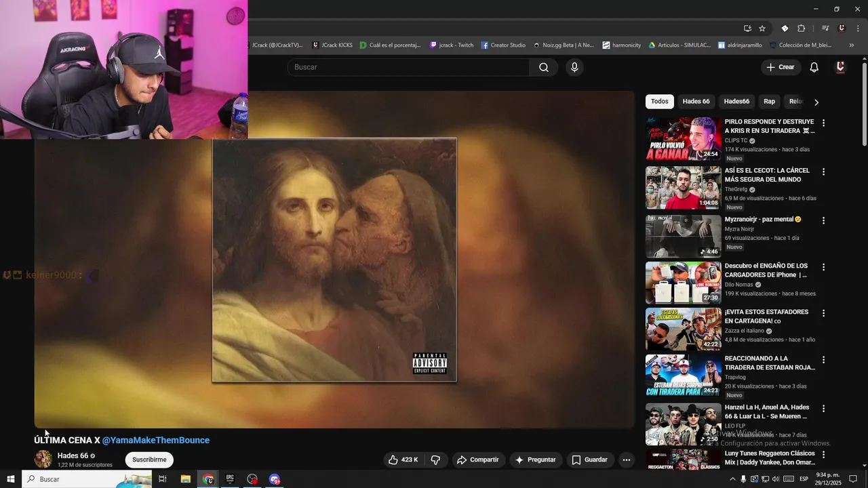Viewport: 868px width, 488px height.
Task: Show hidden tray icons chevron
Action: pos(732,479)
